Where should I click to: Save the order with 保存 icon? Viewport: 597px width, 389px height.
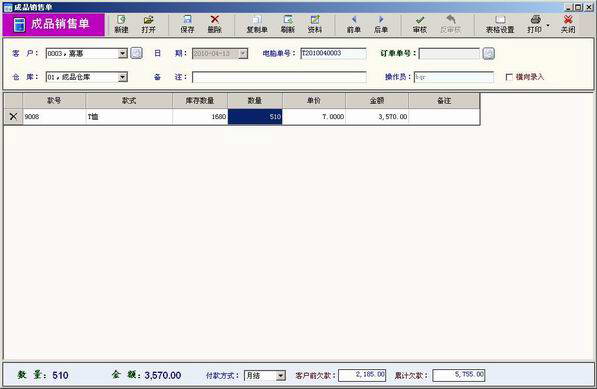[x=187, y=24]
